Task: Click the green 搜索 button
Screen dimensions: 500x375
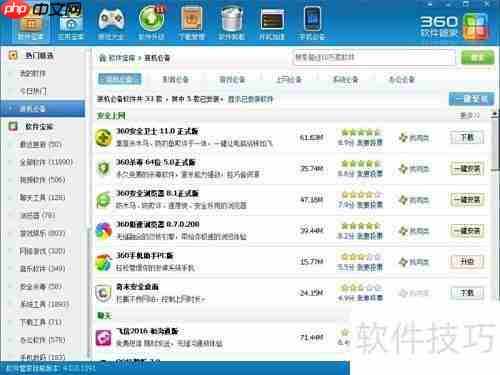Action: tap(477, 58)
